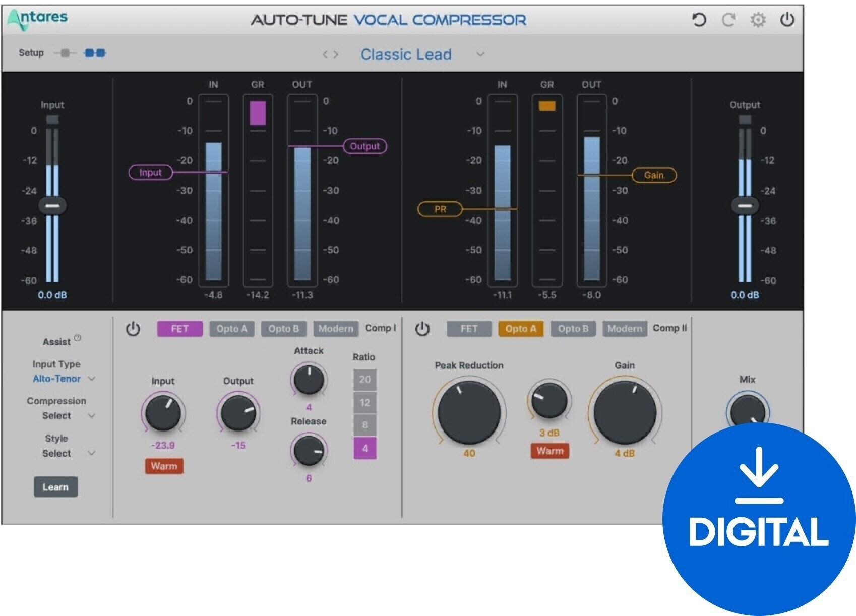The height and width of the screenshot is (616, 856).
Task: Click the Learn button
Action: pos(55,487)
